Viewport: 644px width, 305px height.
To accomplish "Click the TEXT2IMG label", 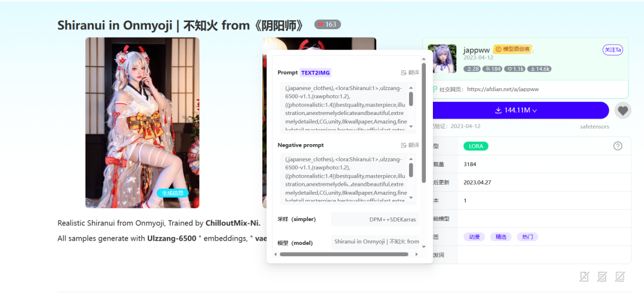I will click(315, 73).
